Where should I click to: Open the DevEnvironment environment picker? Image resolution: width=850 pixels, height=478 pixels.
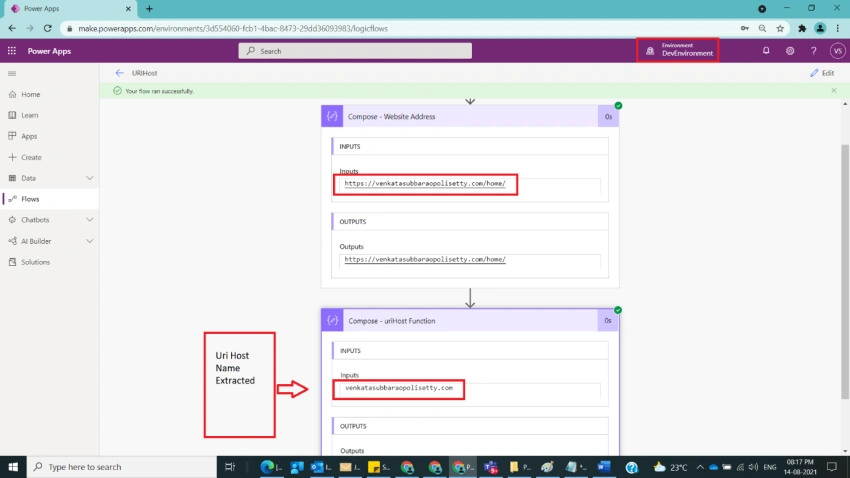pyautogui.click(x=678, y=50)
